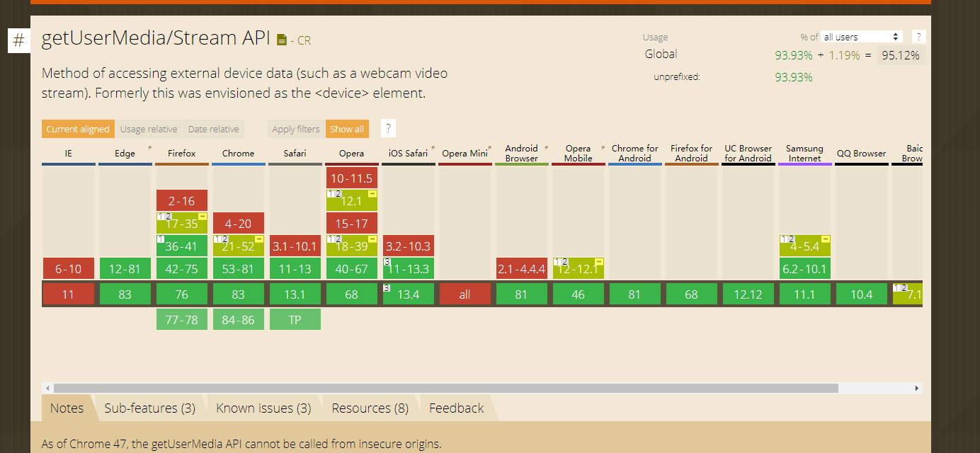Click the Samsung Internet column header
Screen dimensions: 980x453
pyautogui.click(x=804, y=154)
